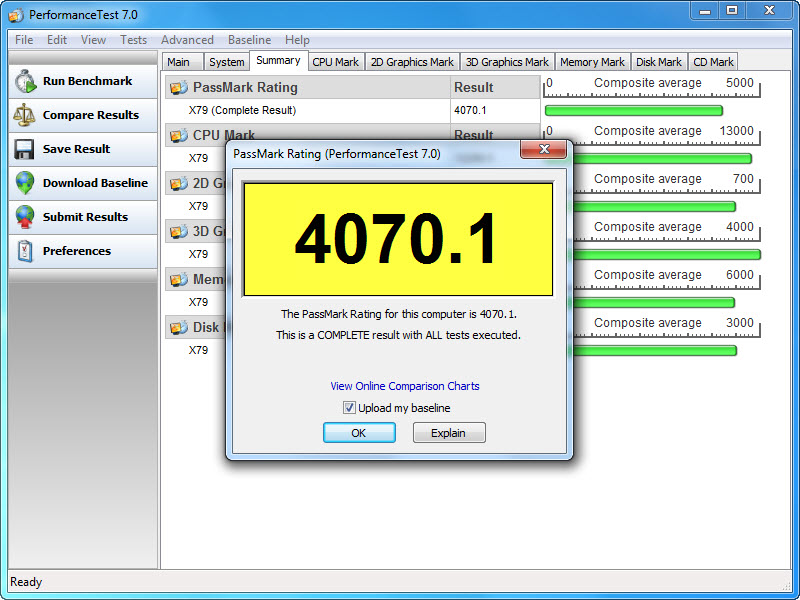The height and width of the screenshot is (600, 800).
Task: Click the Download Baseline label
Action: coord(95,183)
